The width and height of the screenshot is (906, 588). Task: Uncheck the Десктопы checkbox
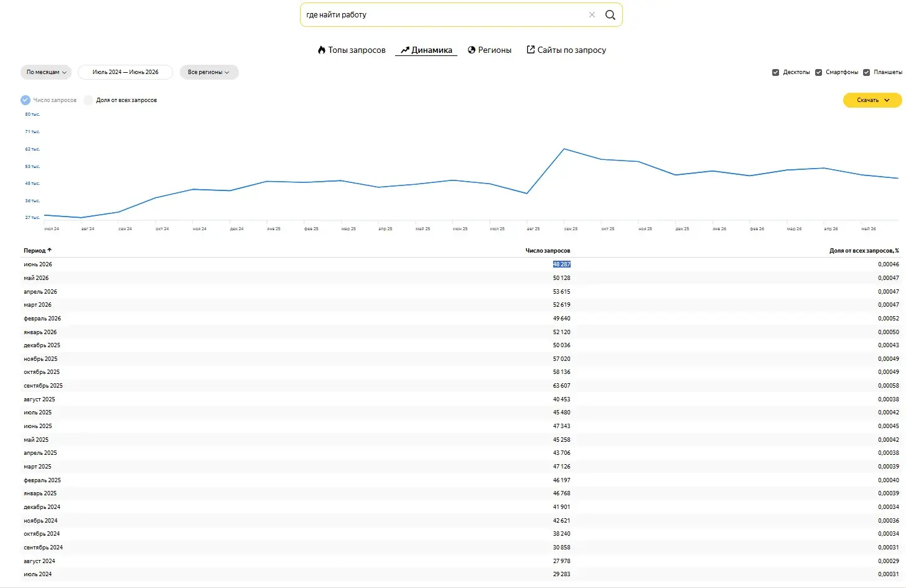775,72
